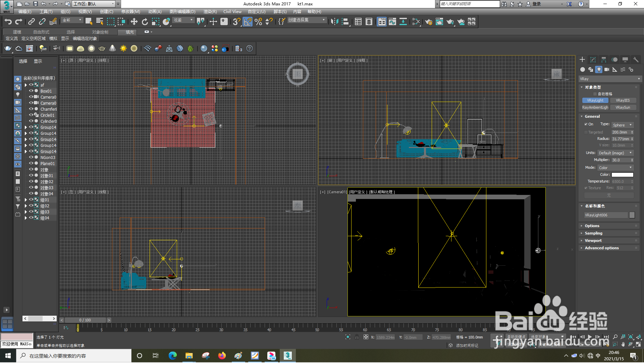The image size is (644, 363).
Task: Open the Units Default (image) dropdown
Action: (615, 153)
